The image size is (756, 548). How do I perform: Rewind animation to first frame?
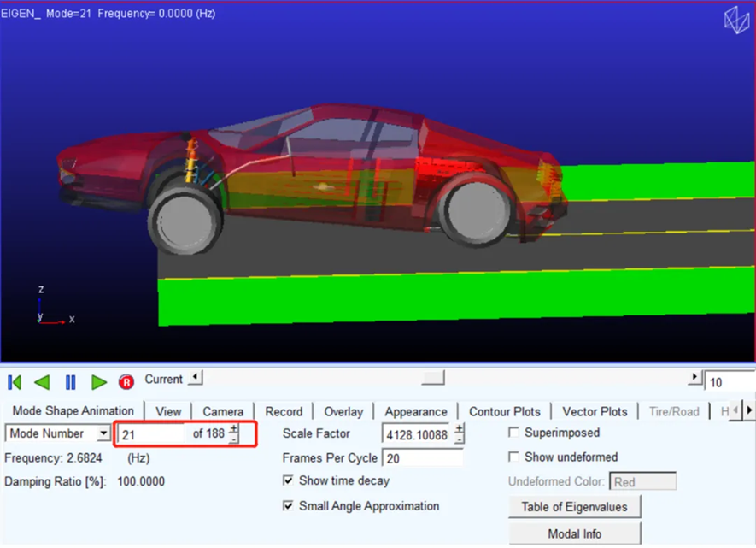(x=15, y=382)
